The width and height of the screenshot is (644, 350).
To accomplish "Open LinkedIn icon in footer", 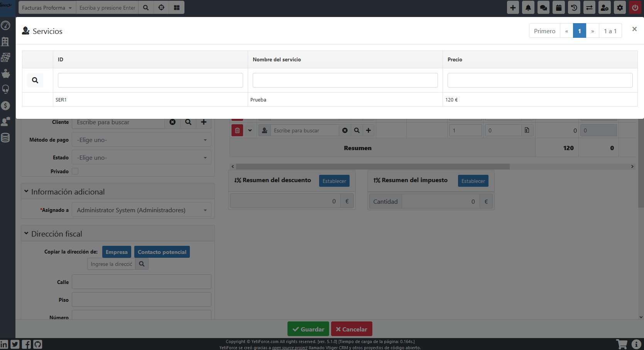I will 4,344.
